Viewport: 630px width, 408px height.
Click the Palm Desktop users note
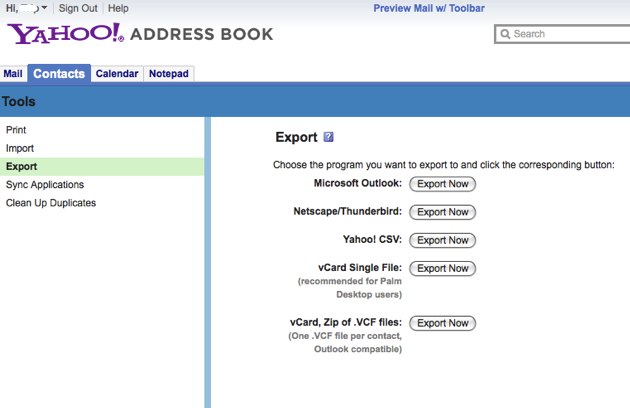[x=350, y=288]
